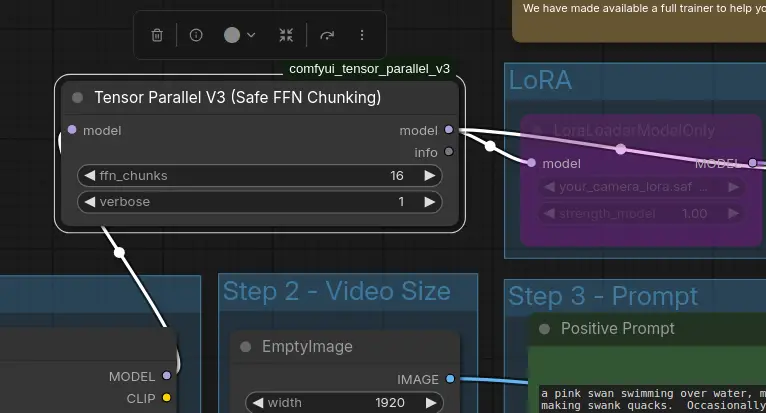Viewport: 766px width, 413px height.
Task: Decrease verbose value with left arrow
Action: [89, 202]
